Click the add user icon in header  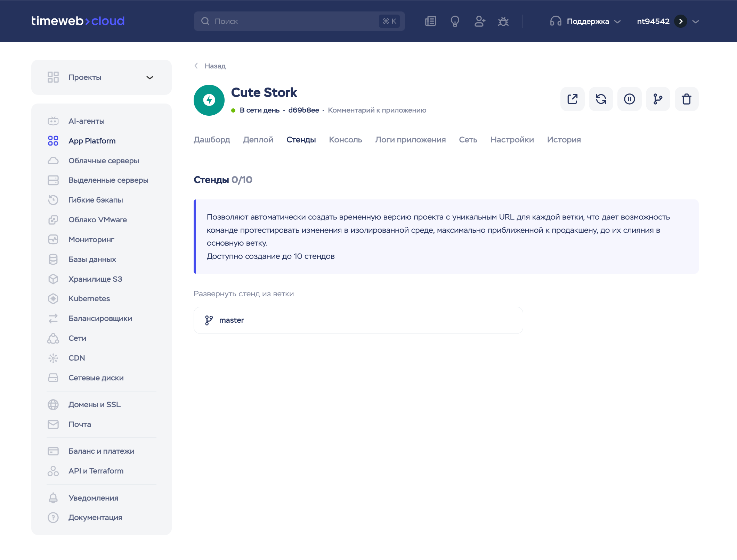coord(479,21)
